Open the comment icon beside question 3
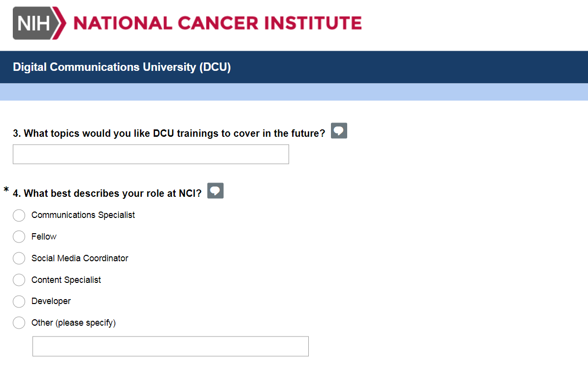 click(x=339, y=131)
